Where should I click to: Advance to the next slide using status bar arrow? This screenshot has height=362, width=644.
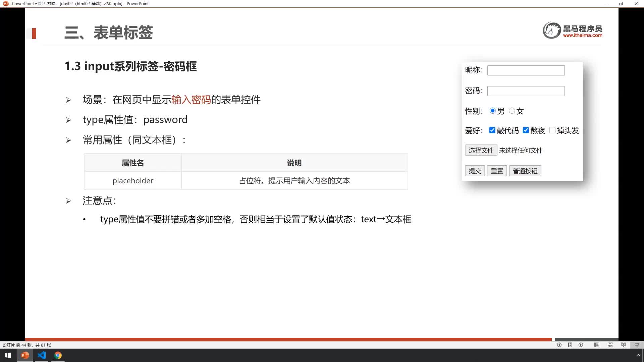click(x=581, y=345)
